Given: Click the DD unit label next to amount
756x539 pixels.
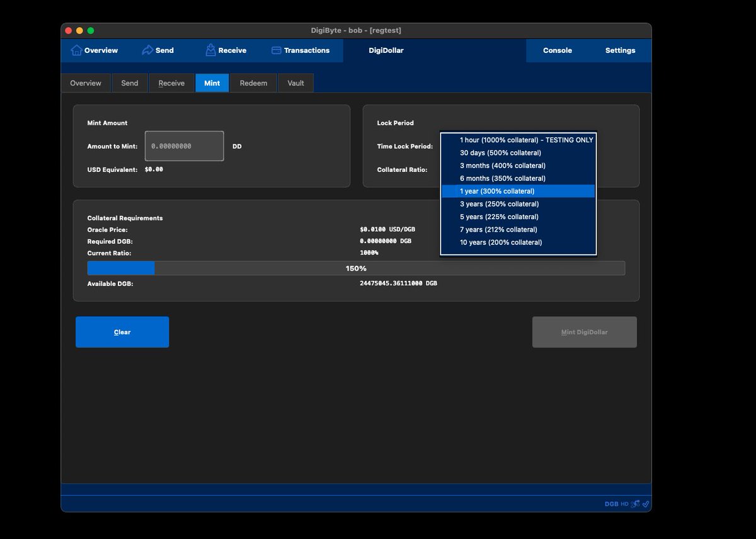Looking at the screenshot, I should pyautogui.click(x=237, y=146).
